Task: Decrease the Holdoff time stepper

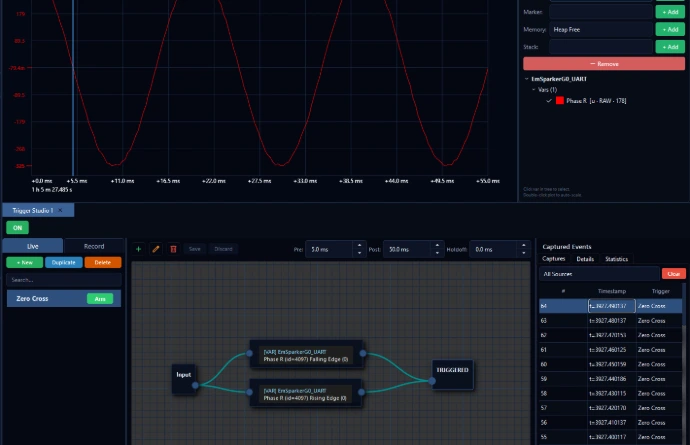Action: (524, 253)
